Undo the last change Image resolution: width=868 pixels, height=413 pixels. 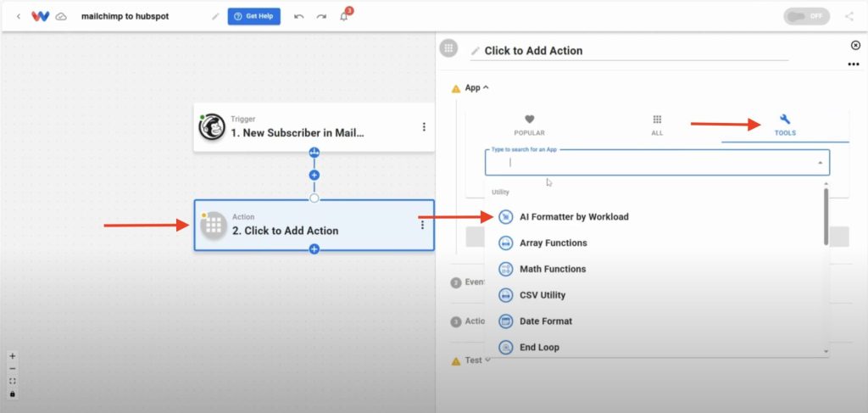click(299, 17)
